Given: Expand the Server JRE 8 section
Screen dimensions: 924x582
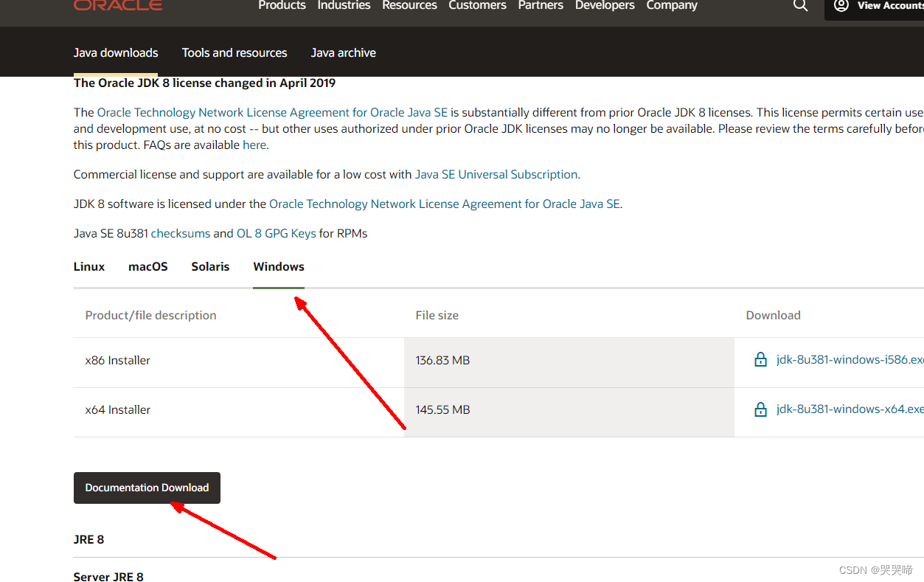Looking at the screenshot, I should pos(108,577).
